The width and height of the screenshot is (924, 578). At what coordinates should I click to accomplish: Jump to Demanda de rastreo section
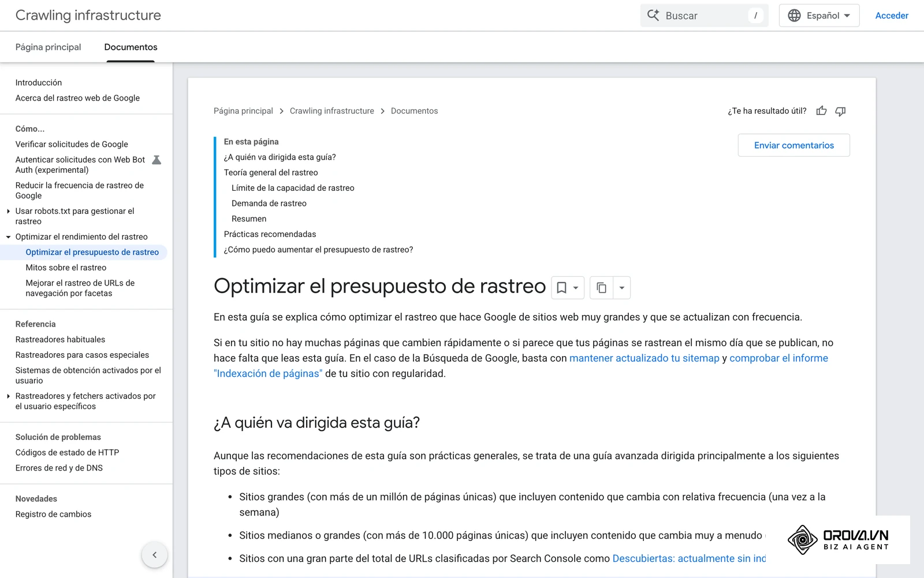[x=269, y=203]
